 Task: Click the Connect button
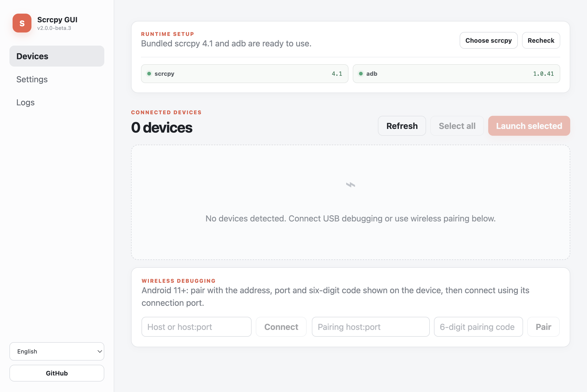pyautogui.click(x=281, y=327)
